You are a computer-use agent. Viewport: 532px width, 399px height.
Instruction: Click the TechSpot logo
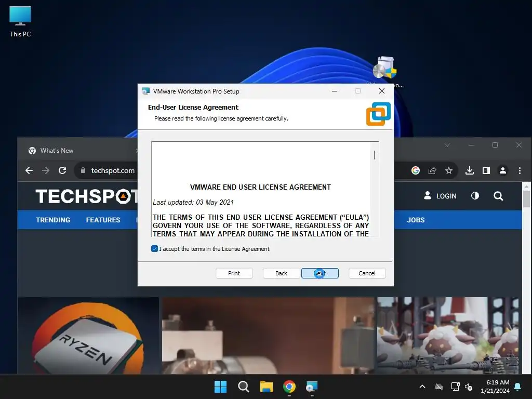click(x=87, y=196)
